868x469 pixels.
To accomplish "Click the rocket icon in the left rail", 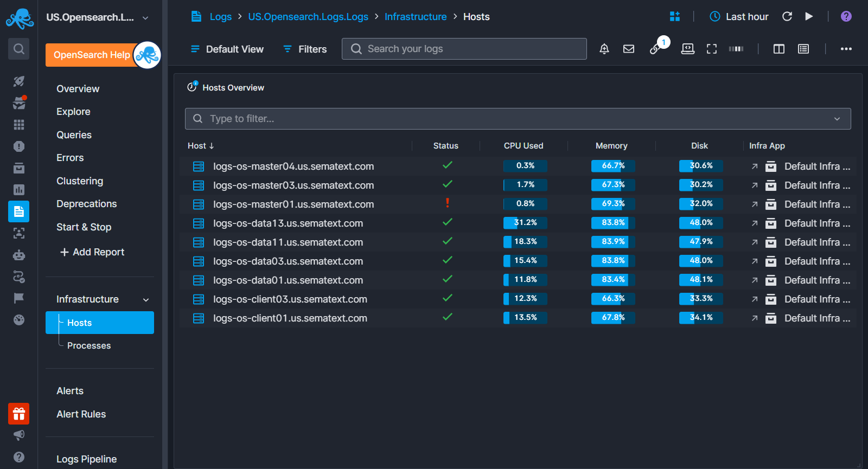I will tap(18, 81).
